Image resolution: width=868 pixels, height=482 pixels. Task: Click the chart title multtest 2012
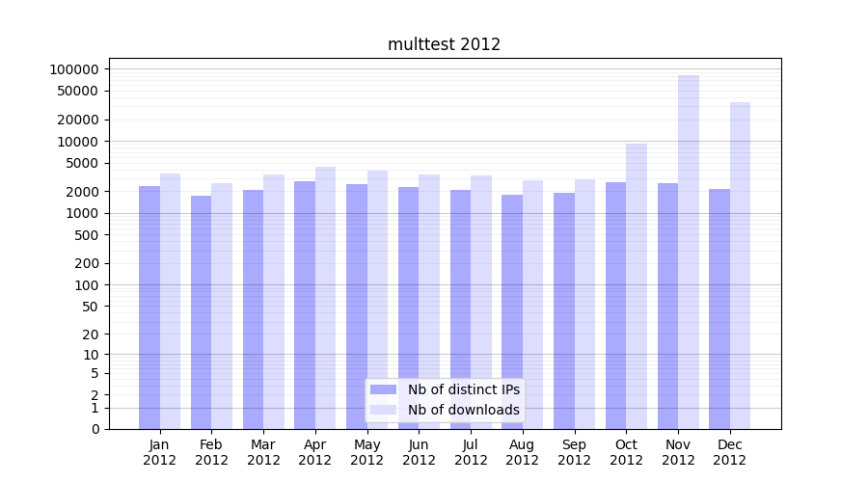(x=444, y=44)
